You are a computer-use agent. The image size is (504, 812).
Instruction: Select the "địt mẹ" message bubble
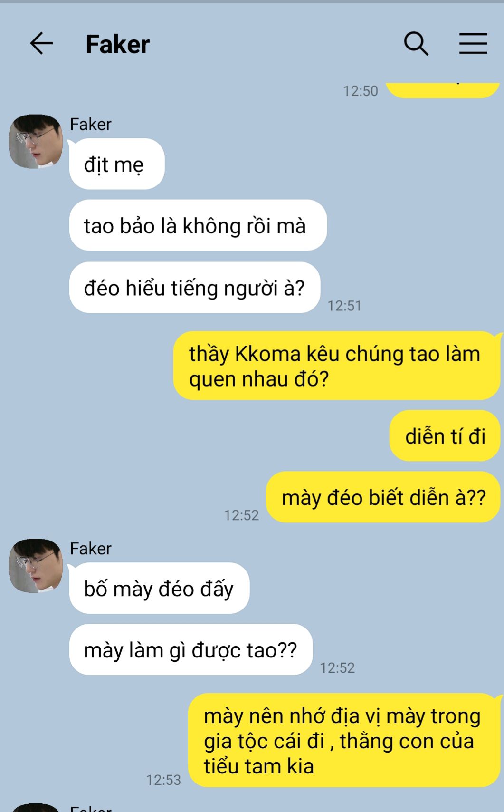click(117, 164)
